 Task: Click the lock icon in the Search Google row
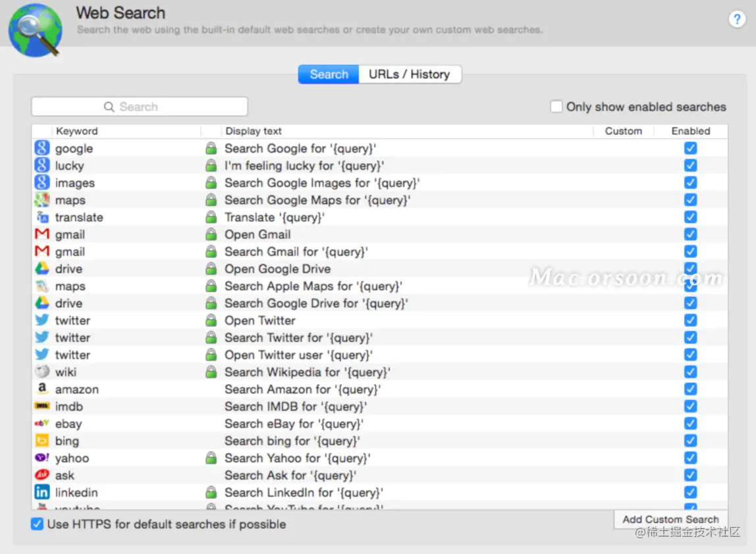[211, 148]
